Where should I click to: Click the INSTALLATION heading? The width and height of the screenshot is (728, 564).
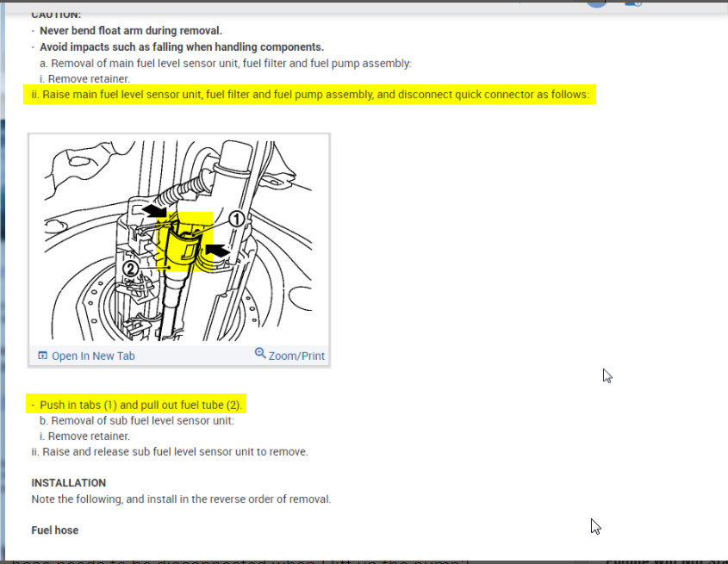pyautogui.click(x=69, y=483)
